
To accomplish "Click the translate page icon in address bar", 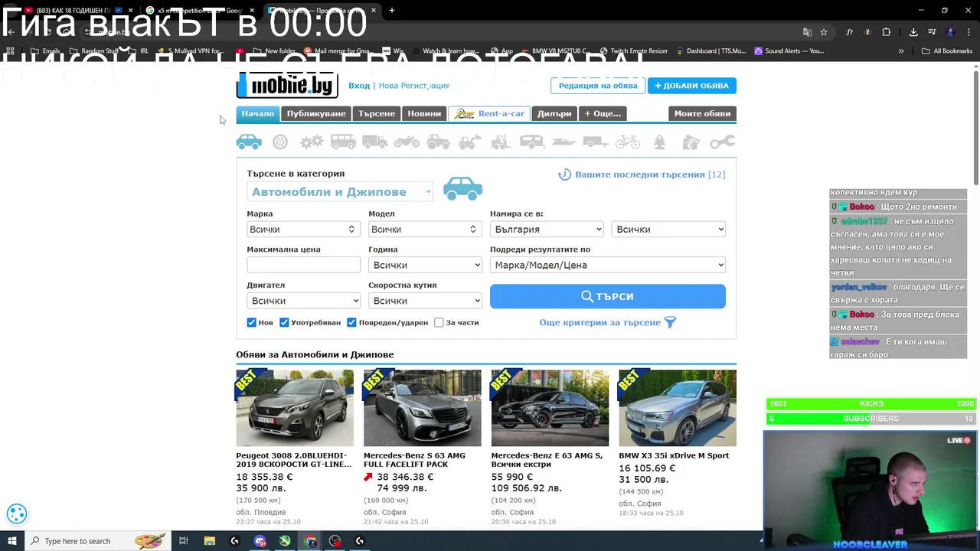I will [x=807, y=32].
